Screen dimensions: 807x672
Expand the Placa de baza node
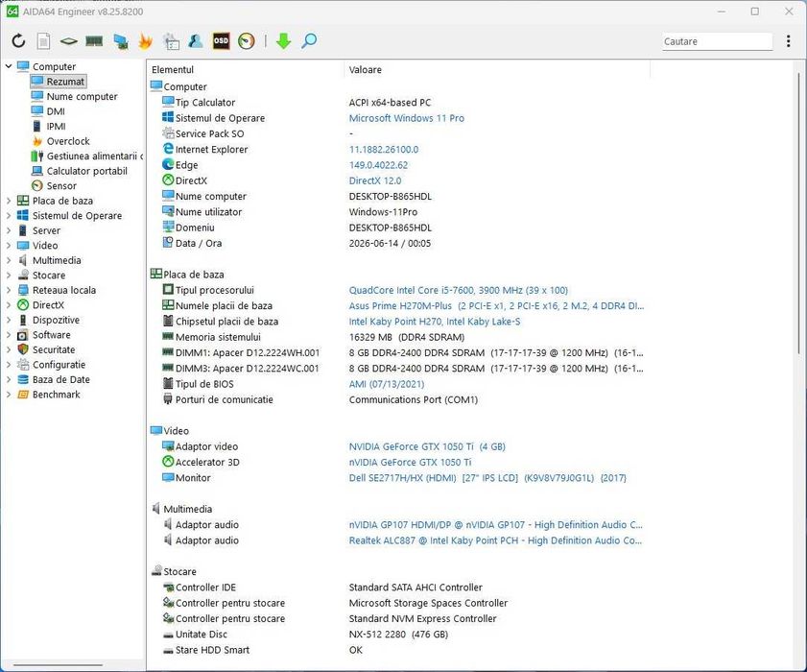(9, 201)
